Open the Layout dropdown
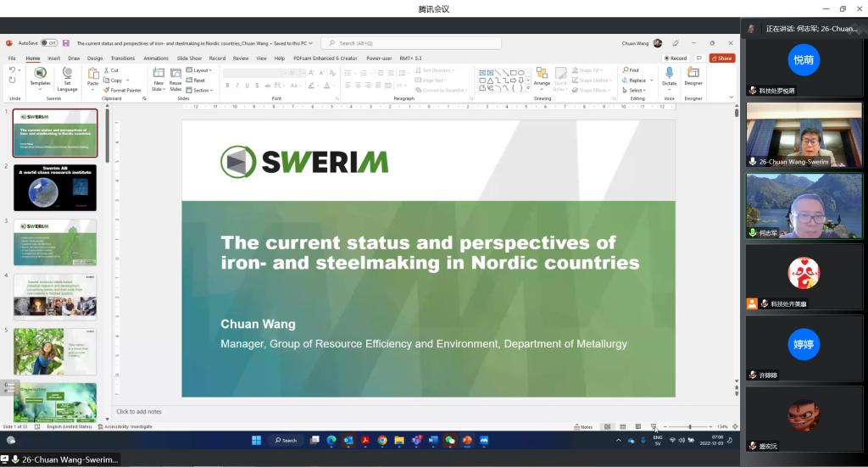The image size is (868, 467). [x=199, y=70]
